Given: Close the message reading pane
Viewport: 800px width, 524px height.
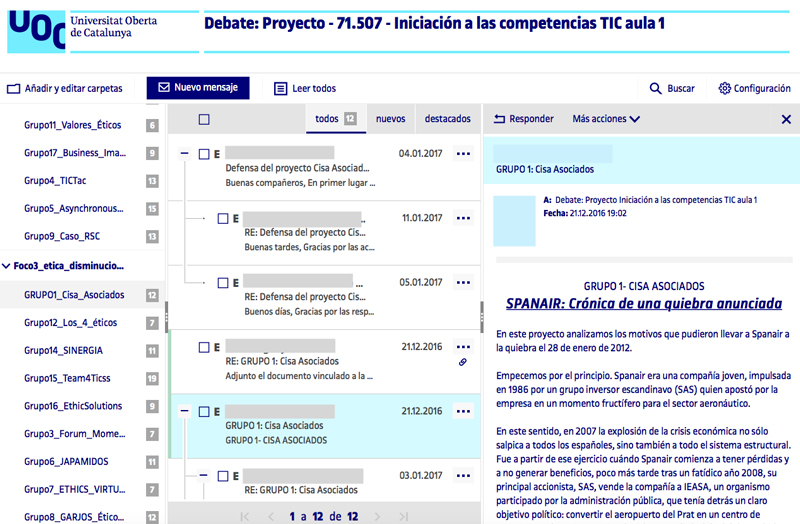Looking at the screenshot, I should [786, 119].
